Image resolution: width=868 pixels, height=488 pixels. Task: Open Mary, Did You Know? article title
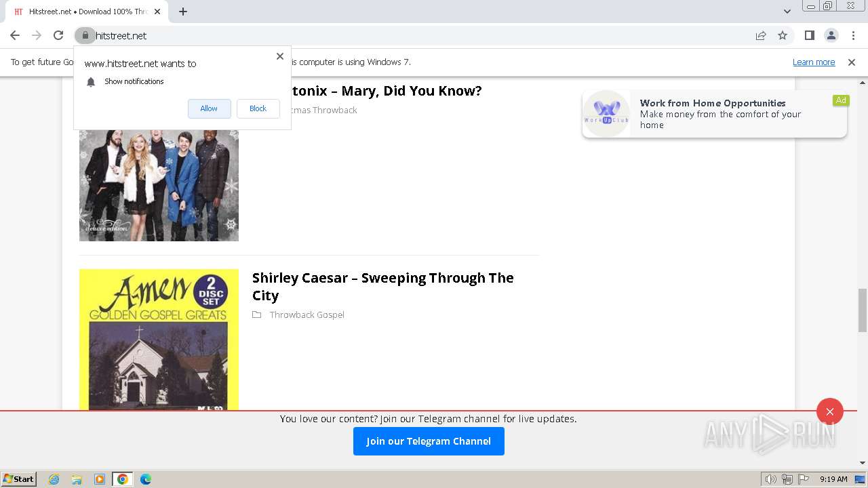(387, 91)
